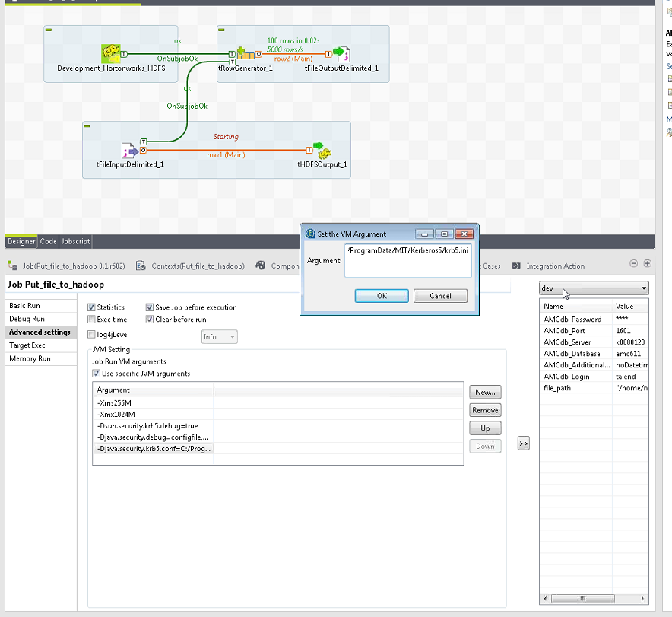Viewport: 672px width, 617px height.
Task: Open the dev context dropdown
Action: [593, 288]
